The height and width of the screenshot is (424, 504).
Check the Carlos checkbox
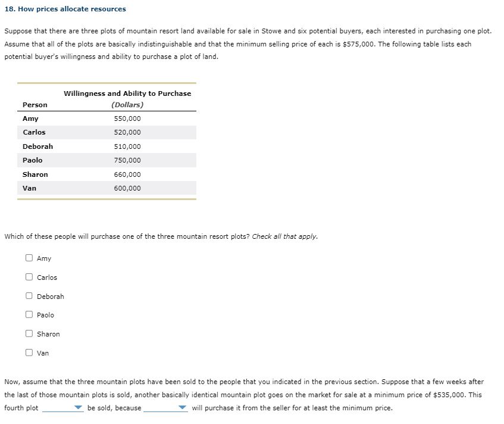(29, 277)
